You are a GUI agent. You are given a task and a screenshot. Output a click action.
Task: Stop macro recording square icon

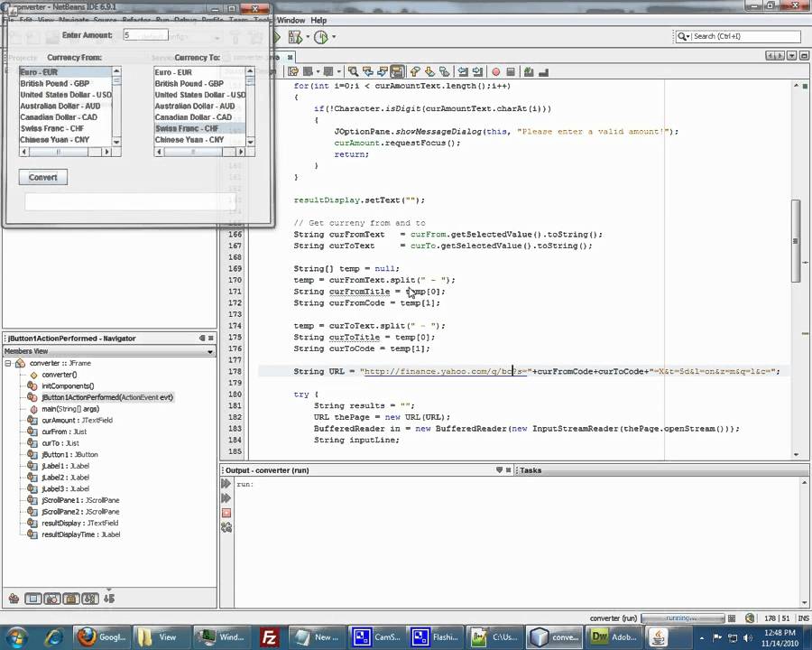[511, 71]
